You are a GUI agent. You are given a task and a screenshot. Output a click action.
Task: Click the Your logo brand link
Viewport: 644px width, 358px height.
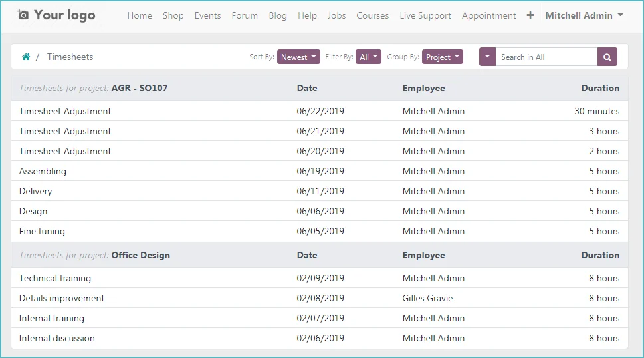56,15
